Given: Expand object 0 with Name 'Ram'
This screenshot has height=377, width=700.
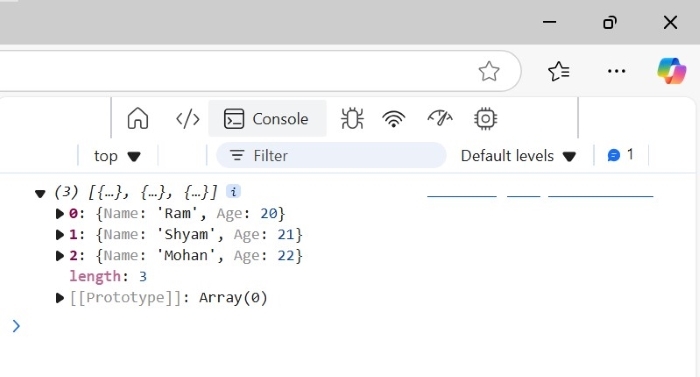Looking at the screenshot, I should 59,214.
